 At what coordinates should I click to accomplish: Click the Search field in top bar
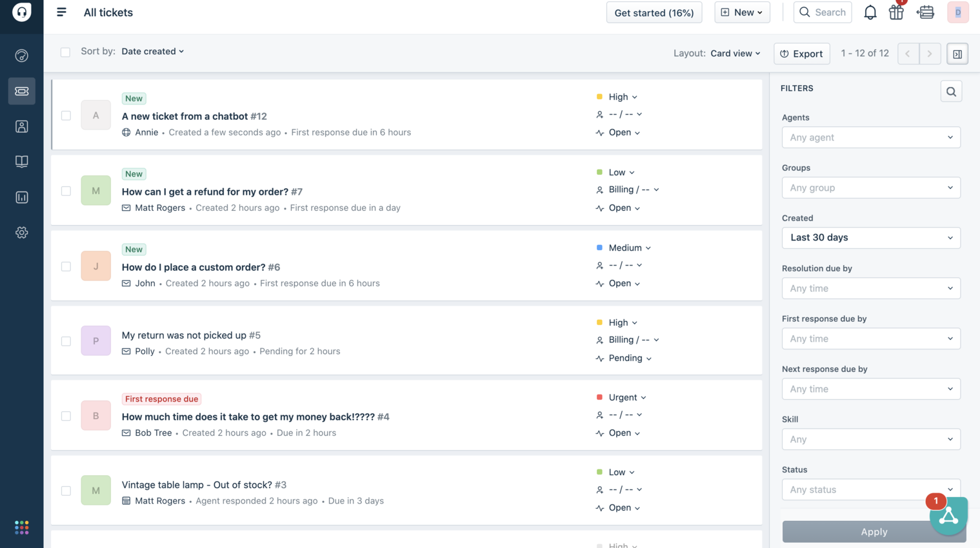coord(823,12)
